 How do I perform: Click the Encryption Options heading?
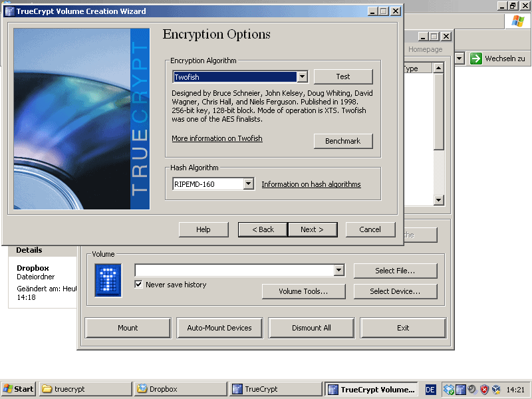pos(217,35)
